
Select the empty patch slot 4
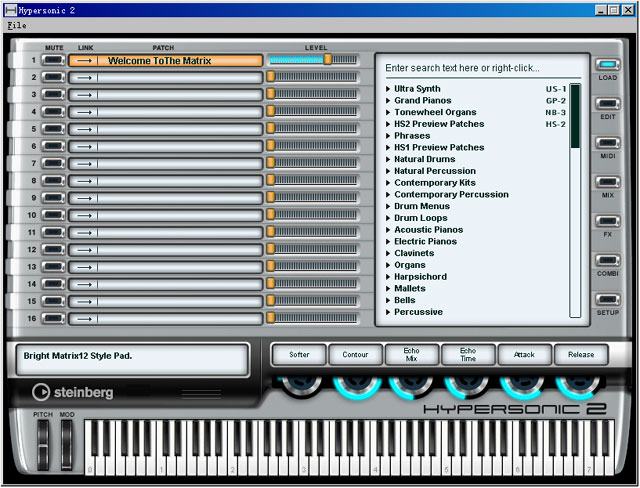(165, 112)
